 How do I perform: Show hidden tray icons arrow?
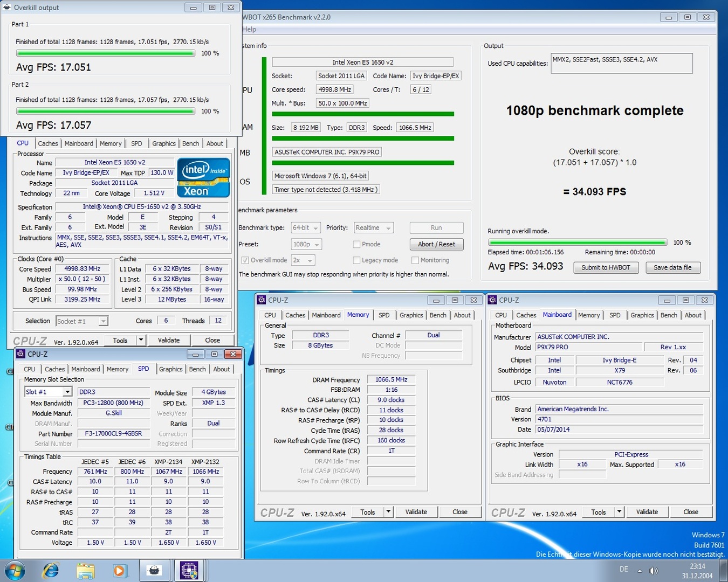coord(640,571)
